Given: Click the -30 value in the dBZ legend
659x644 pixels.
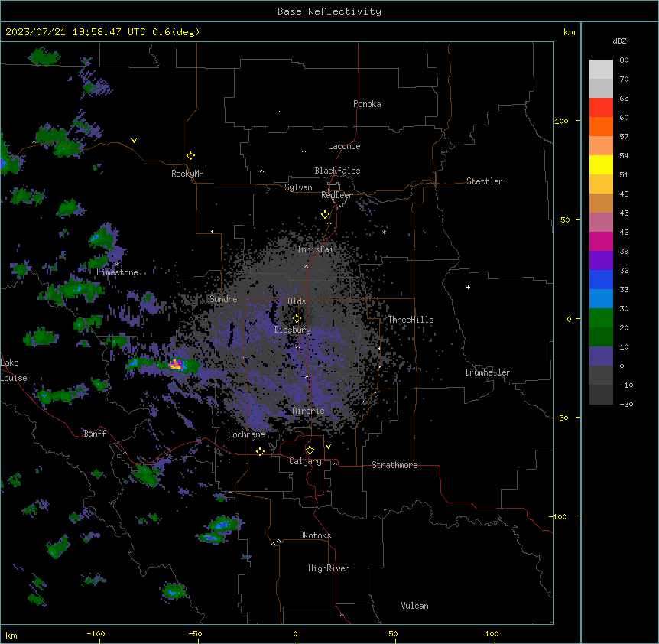Looking at the screenshot, I should click(x=626, y=404).
